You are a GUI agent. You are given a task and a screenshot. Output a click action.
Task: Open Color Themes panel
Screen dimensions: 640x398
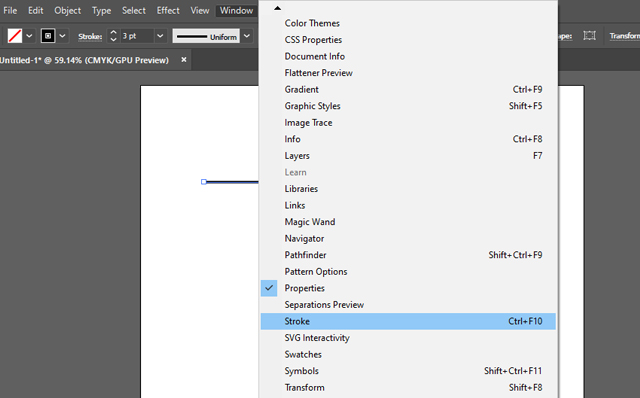coord(408,23)
